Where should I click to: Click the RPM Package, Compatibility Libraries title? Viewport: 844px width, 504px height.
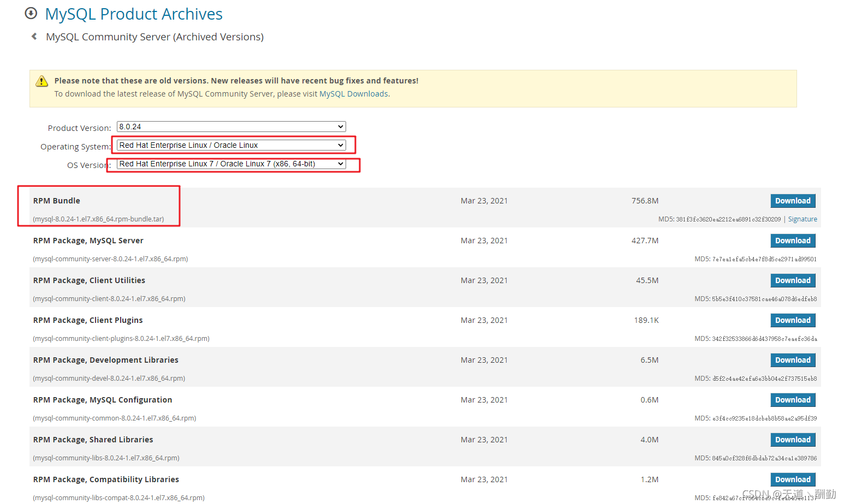point(106,479)
